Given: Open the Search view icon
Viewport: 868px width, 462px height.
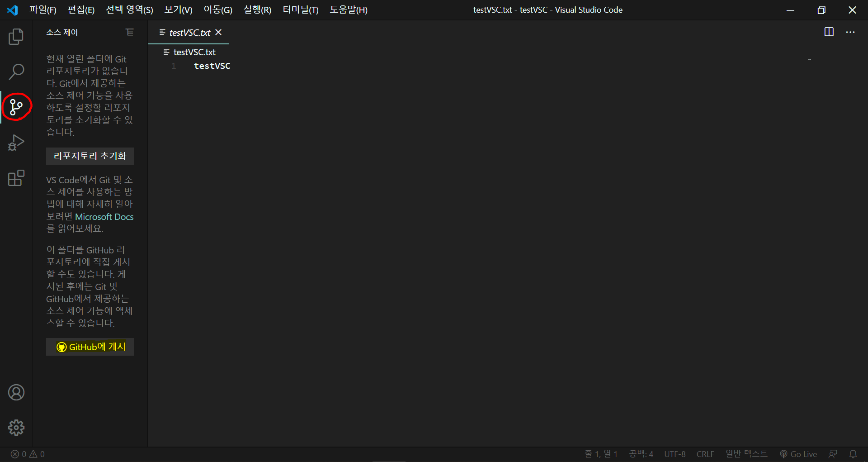Looking at the screenshot, I should tap(16, 71).
